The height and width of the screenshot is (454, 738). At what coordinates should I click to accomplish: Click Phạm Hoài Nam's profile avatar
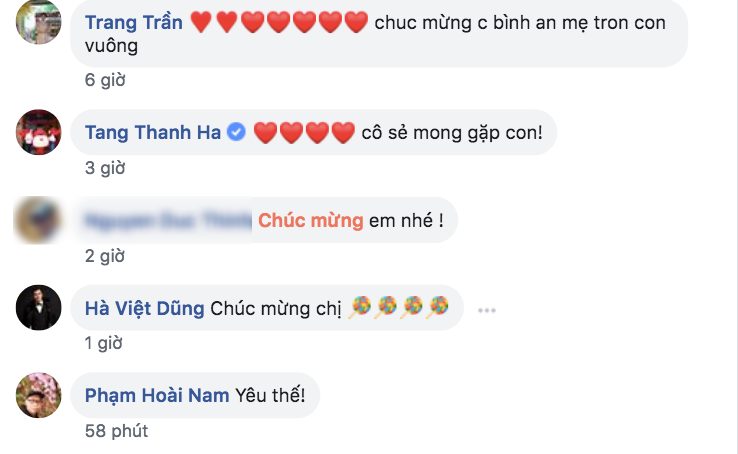(38, 396)
